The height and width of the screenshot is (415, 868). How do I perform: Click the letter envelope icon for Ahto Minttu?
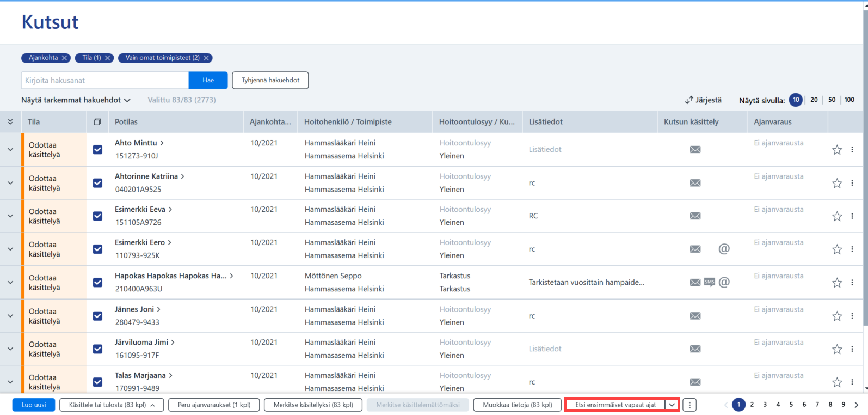[695, 150]
